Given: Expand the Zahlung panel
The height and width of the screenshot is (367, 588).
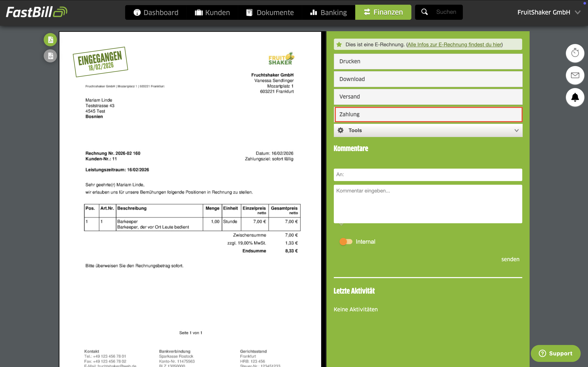Looking at the screenshot, I should coord(428,114).
